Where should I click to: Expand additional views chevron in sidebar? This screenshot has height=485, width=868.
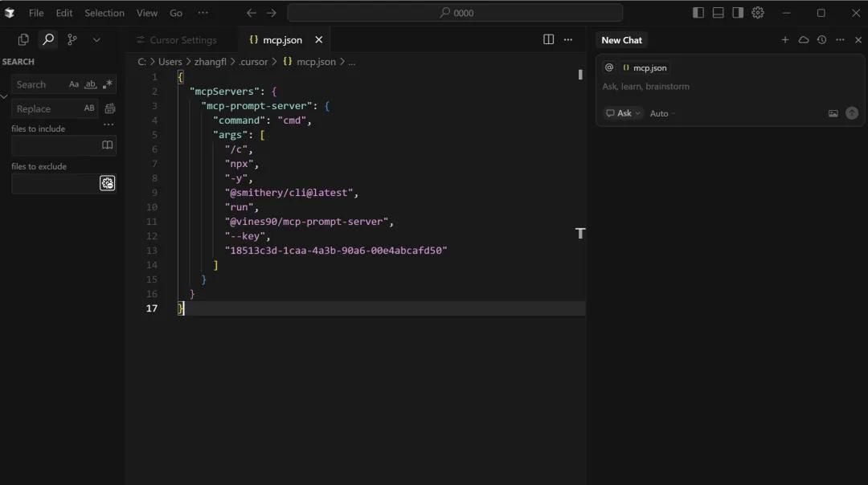pos(96,39)
